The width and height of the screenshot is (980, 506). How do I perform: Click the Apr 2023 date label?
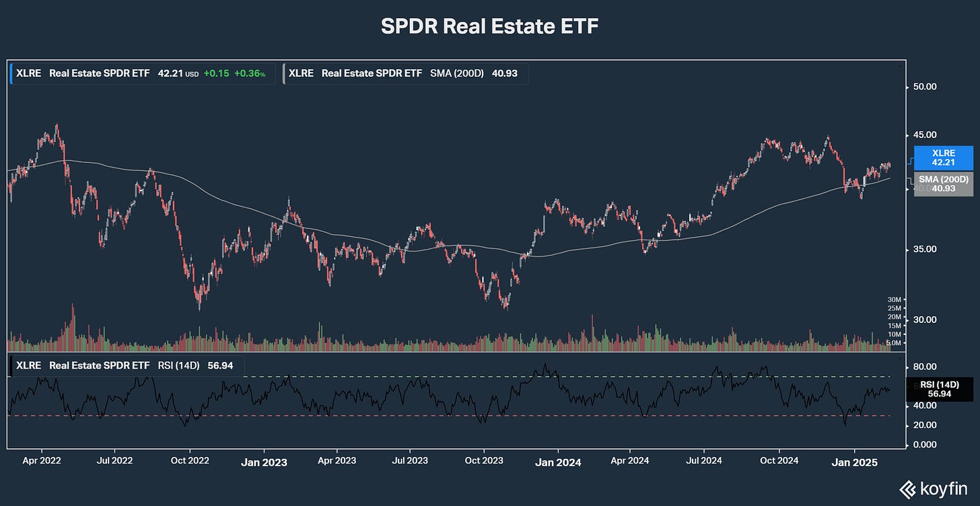point(337,462)
